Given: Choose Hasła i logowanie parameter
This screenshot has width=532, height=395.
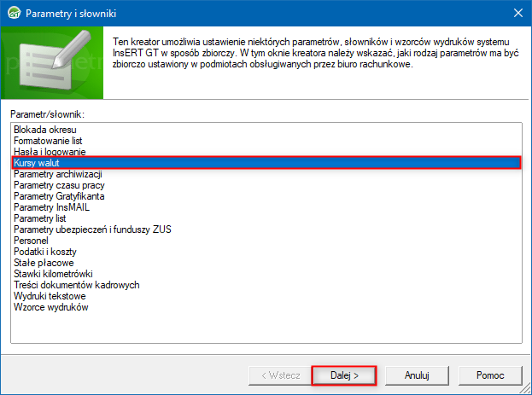Looking at the screenshot, I should pyautogui.click(x=266, y=152).
